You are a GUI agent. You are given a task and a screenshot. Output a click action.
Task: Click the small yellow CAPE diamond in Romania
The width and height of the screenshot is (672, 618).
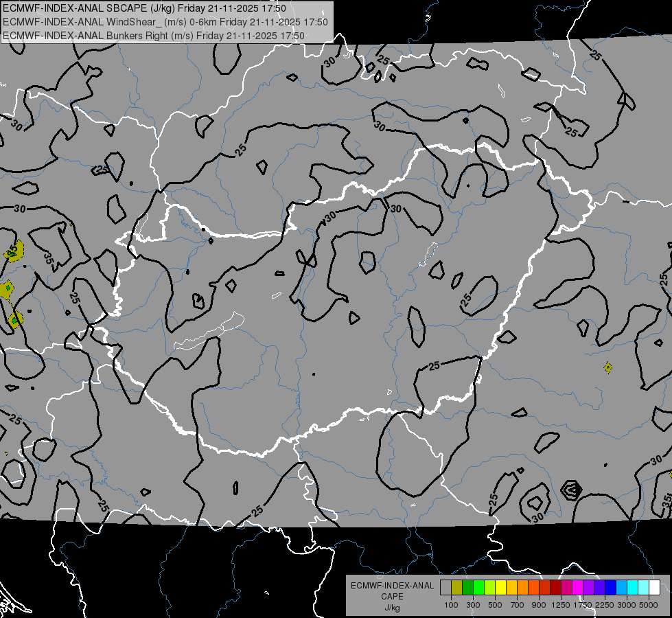(x=607, y=367)
